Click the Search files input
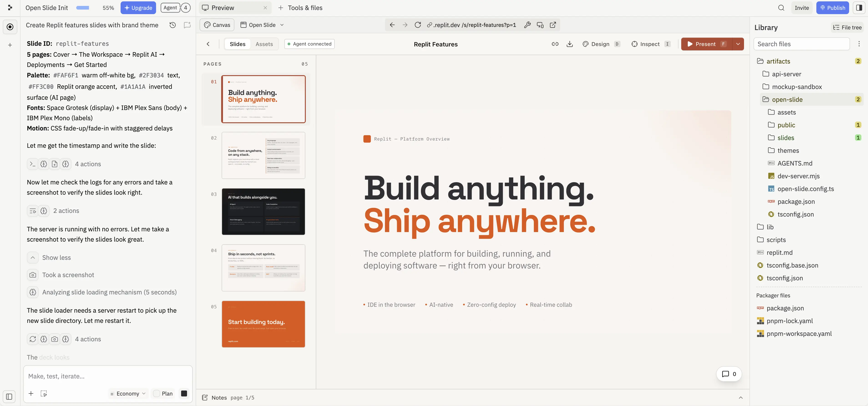868x406 pixels. click(x=801, y=44)
